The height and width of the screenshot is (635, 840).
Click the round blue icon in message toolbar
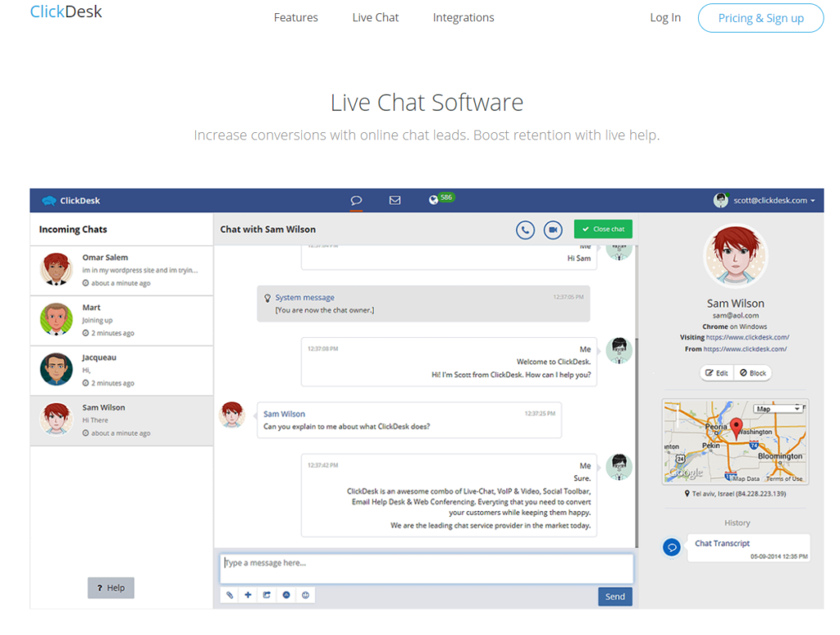286,595
